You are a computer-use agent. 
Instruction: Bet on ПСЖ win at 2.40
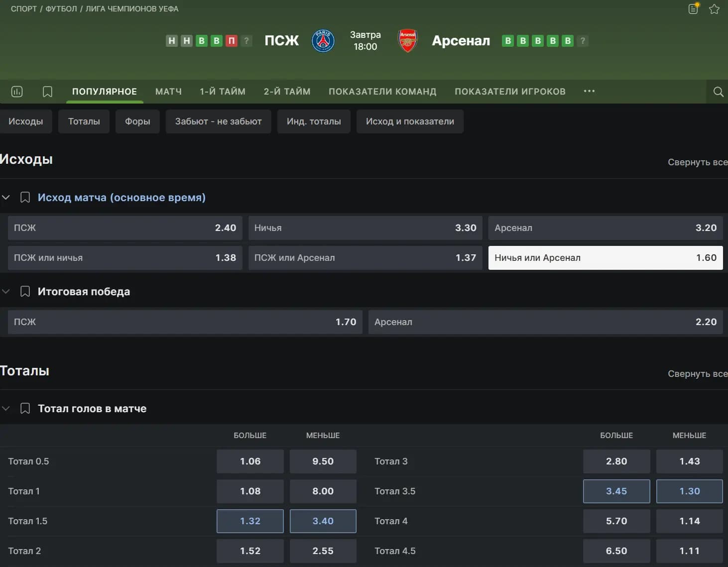point(125,228)
